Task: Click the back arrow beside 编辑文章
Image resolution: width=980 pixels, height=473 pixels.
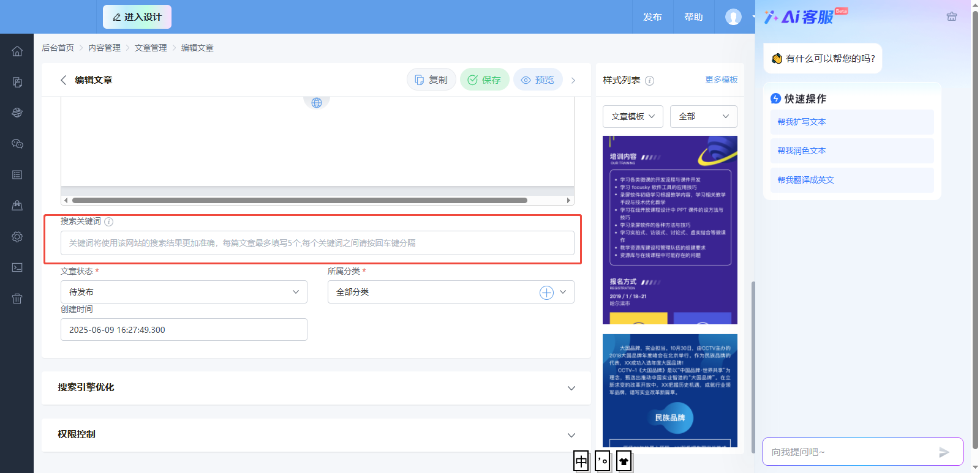Action: (63, 80)
